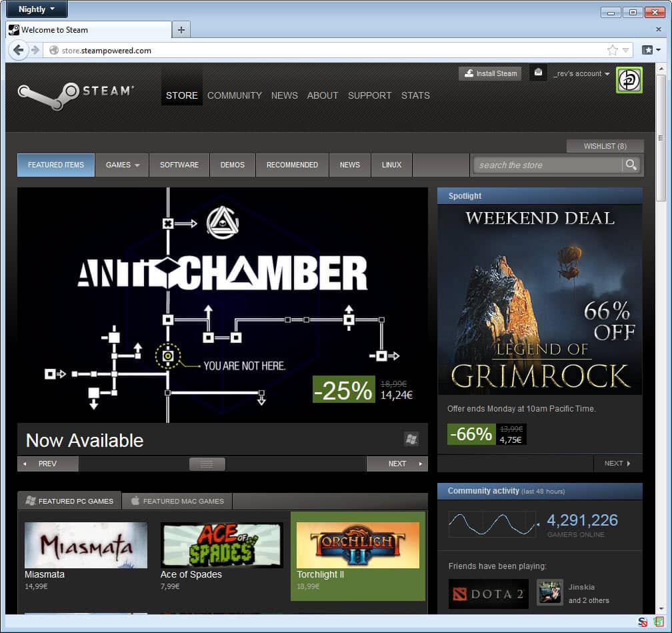Click the search magnifying glass icon

630,165
